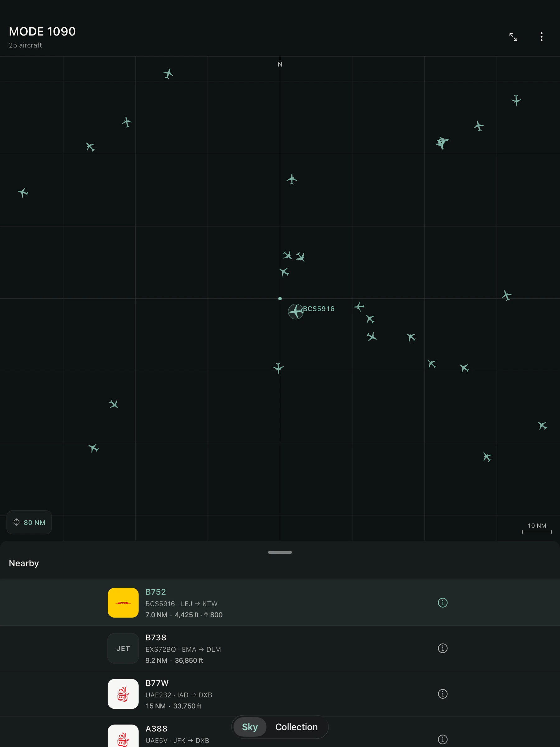This screenshot has width=560, height=747.
Task: Tap the Emirates logo for UAE232
Action: (x=123, y=694)
